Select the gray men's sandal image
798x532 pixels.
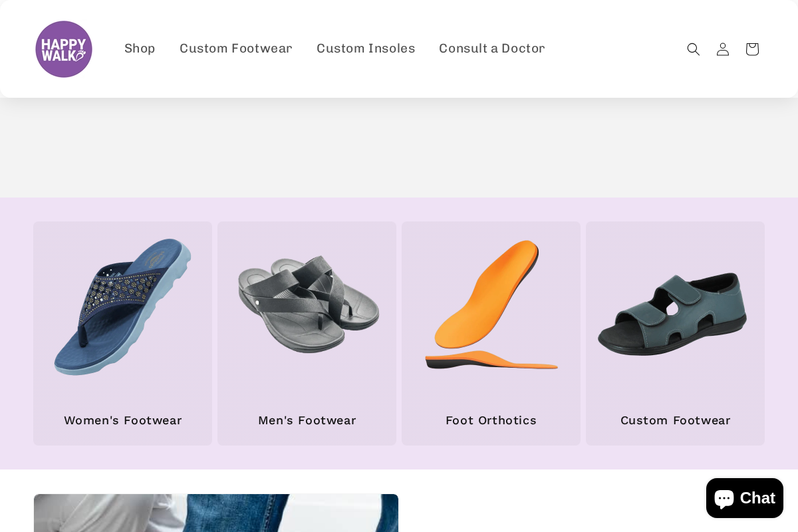point(307,306)
